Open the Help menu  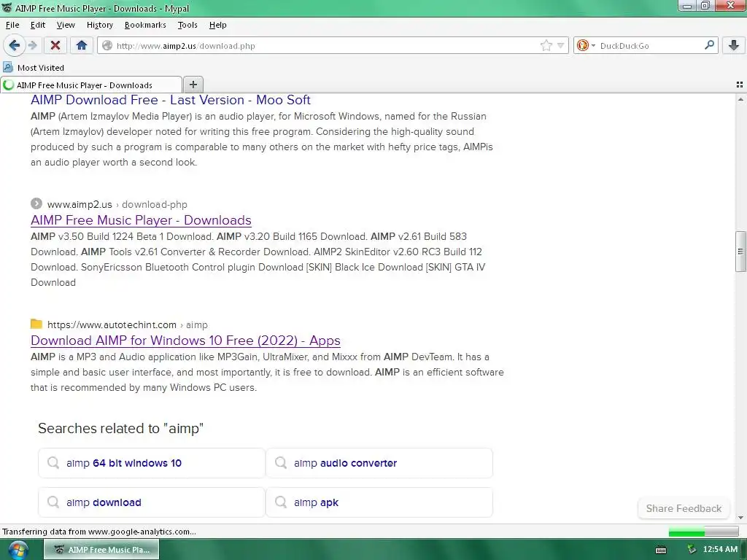tap(217, 25)
